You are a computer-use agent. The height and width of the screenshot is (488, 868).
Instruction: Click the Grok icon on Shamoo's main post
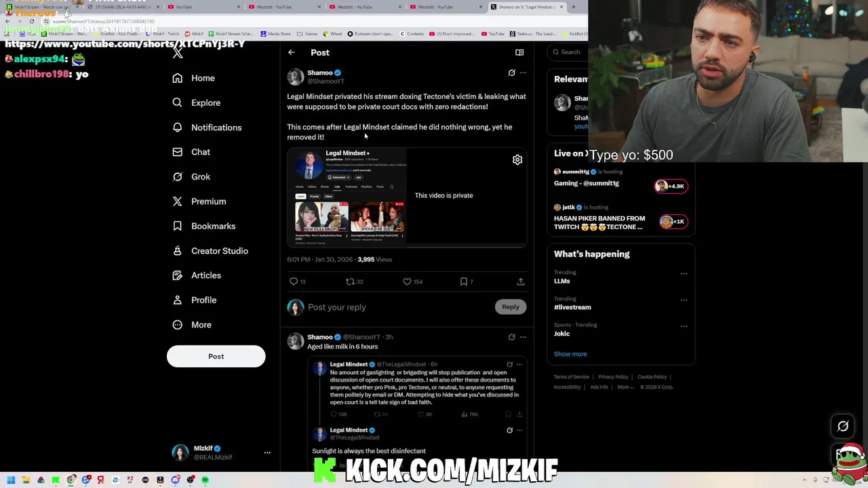tap(512, 73)
